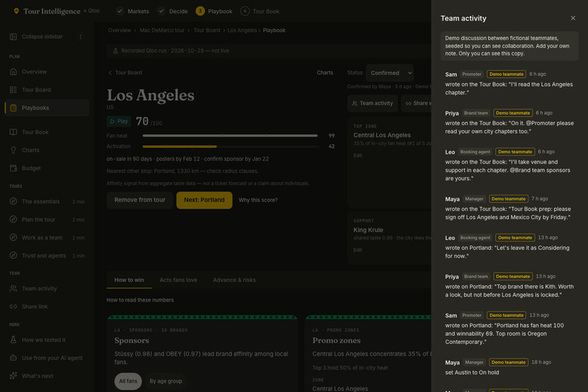The height and width of the screenshot is (392, 588).
Task: Select the How to win tab
Action: click(x=129, y=280)
